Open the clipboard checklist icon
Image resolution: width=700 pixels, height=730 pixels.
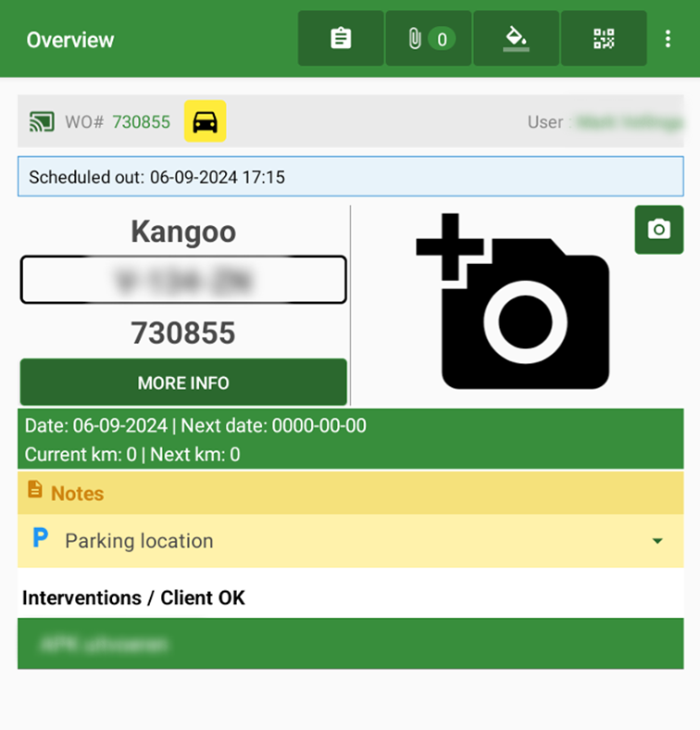(x=341, y=38)
